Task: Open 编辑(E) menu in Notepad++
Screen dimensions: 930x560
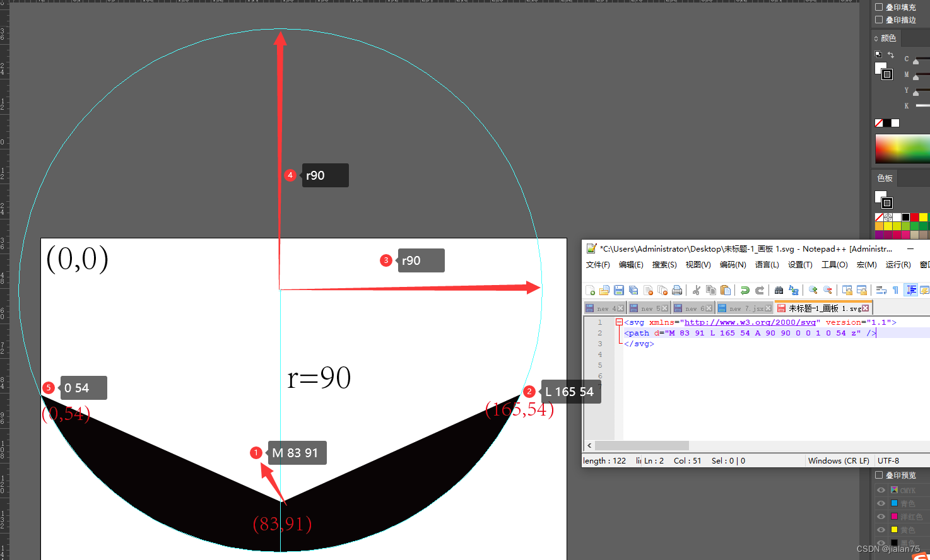Action: (631, 265)
